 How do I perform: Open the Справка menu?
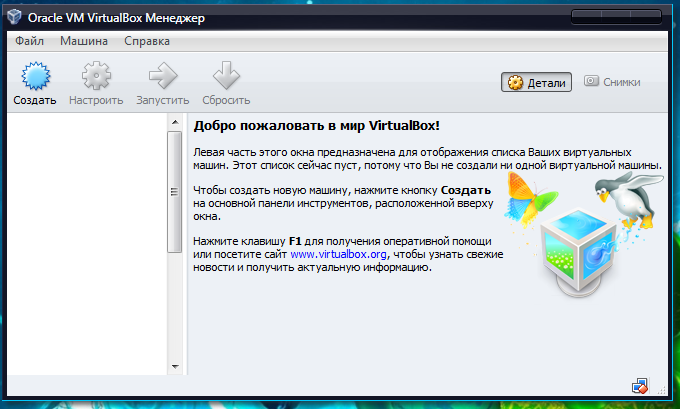147,41
